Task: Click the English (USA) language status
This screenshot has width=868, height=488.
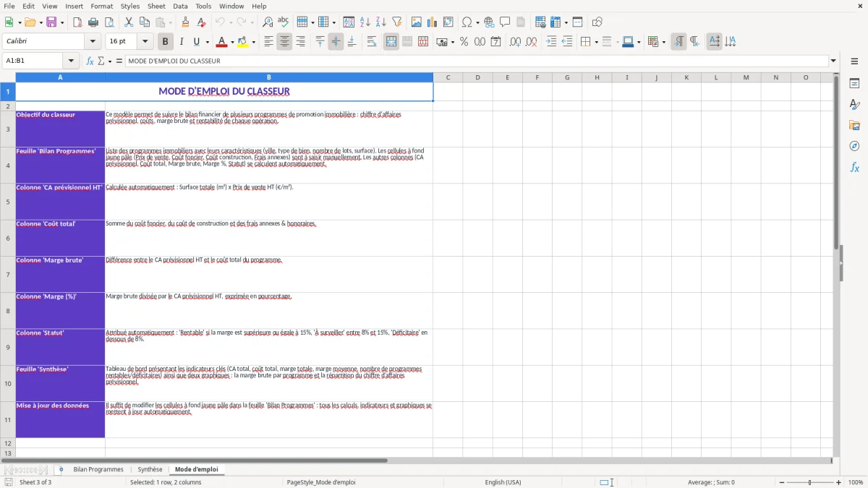Action: (503, 482)
